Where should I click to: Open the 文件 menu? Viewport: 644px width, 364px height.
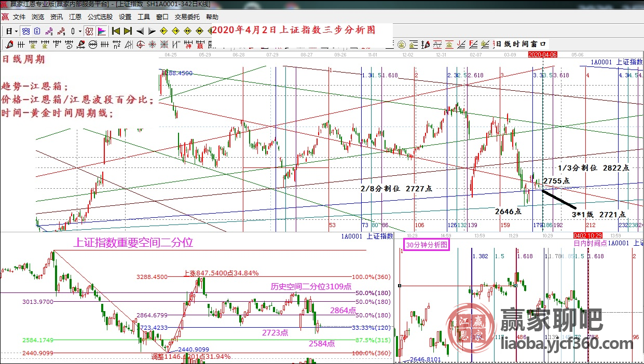(19, 17)
